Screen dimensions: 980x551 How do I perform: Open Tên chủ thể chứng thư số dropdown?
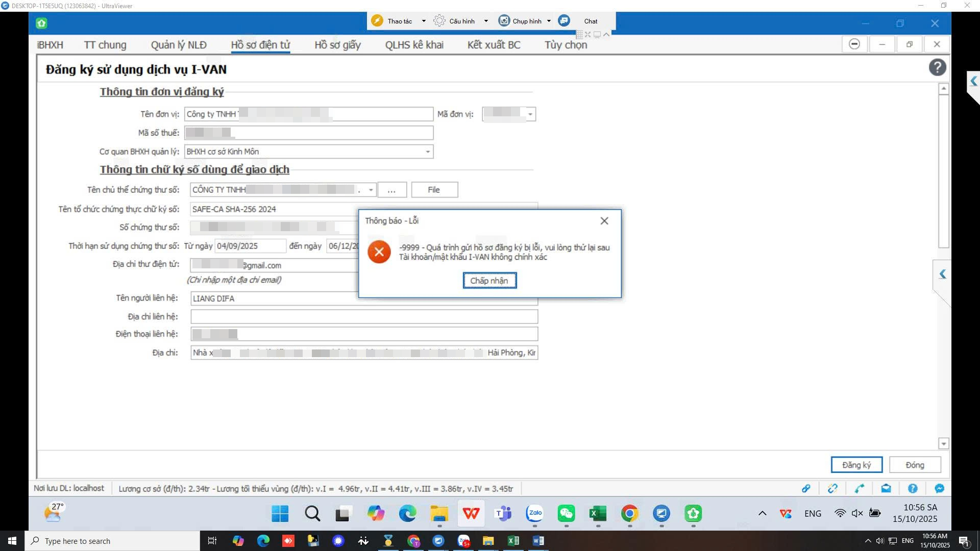pos(371,190)
